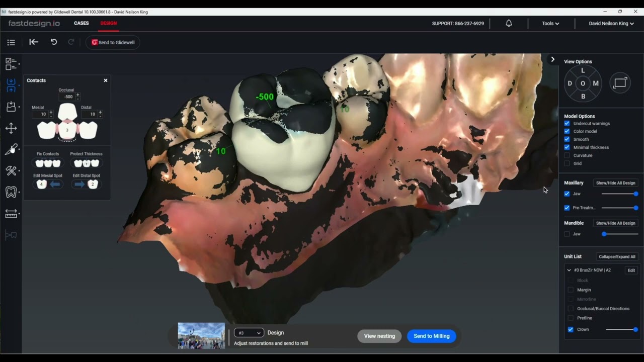Switch to Distal view (D)

[x=570, y=83]
